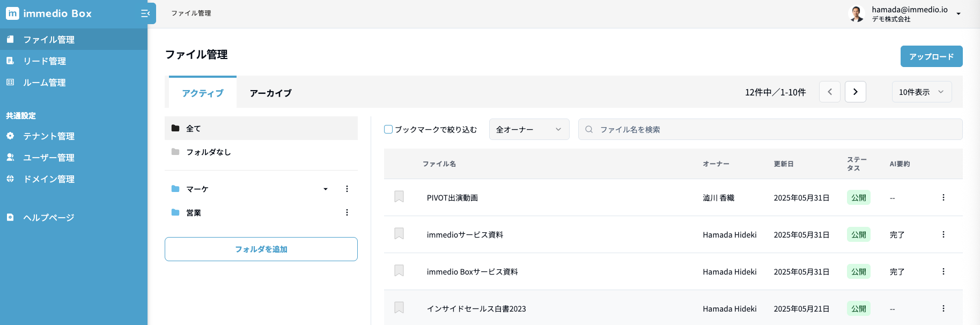Screen dimensions: 980x325
Task: Click the immedio Box logo icon
Action: 12,13
